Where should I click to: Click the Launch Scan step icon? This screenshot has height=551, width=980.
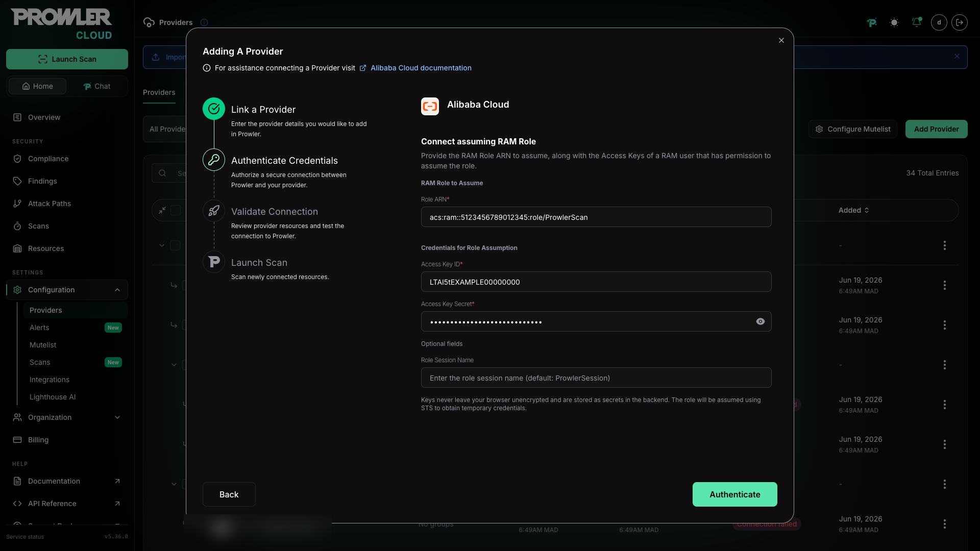coord(214,262)
